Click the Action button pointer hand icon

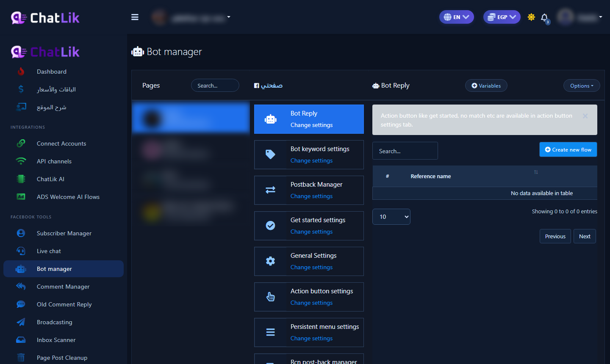270,297
